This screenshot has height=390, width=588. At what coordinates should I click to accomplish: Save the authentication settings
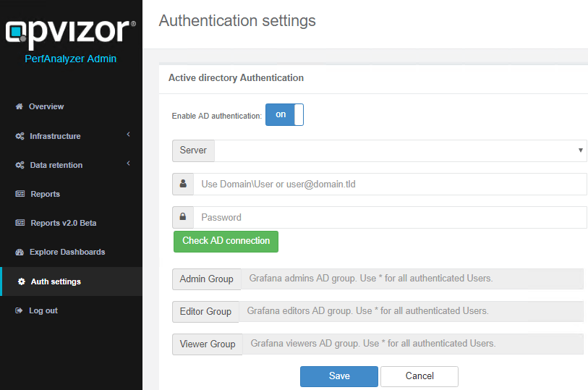(x=339, y=376)
